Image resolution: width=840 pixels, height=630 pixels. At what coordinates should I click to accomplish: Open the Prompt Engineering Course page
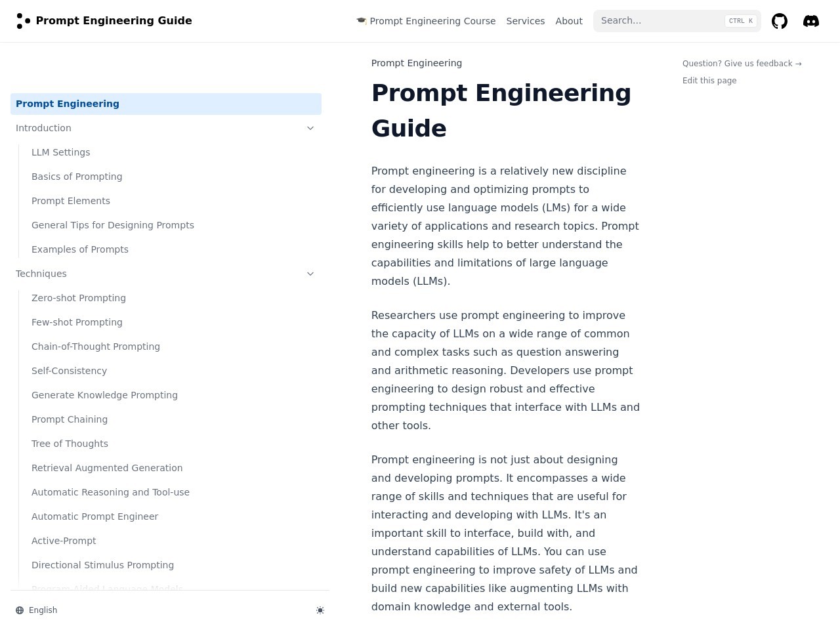(426, 21)
